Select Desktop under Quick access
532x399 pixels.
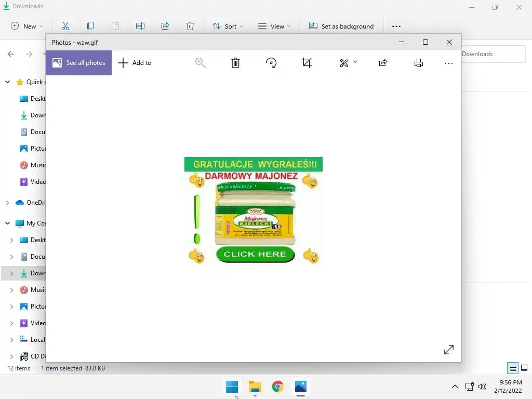point(33,98)
